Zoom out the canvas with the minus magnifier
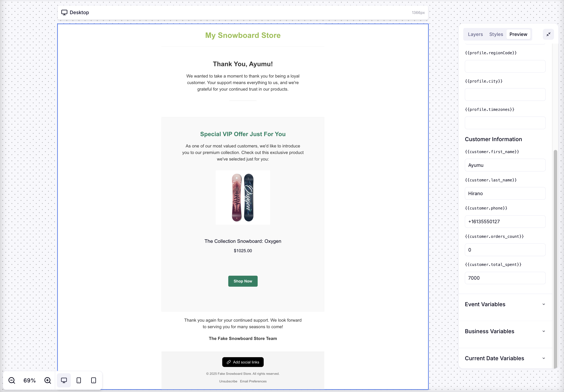This screenshot has height=392, width=564. tap(12, 380)
